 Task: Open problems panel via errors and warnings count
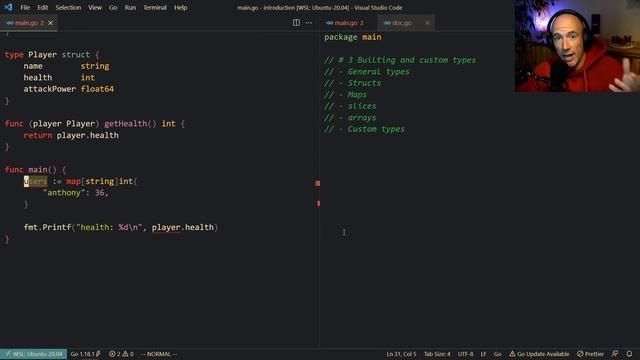(x=121, y=354)
